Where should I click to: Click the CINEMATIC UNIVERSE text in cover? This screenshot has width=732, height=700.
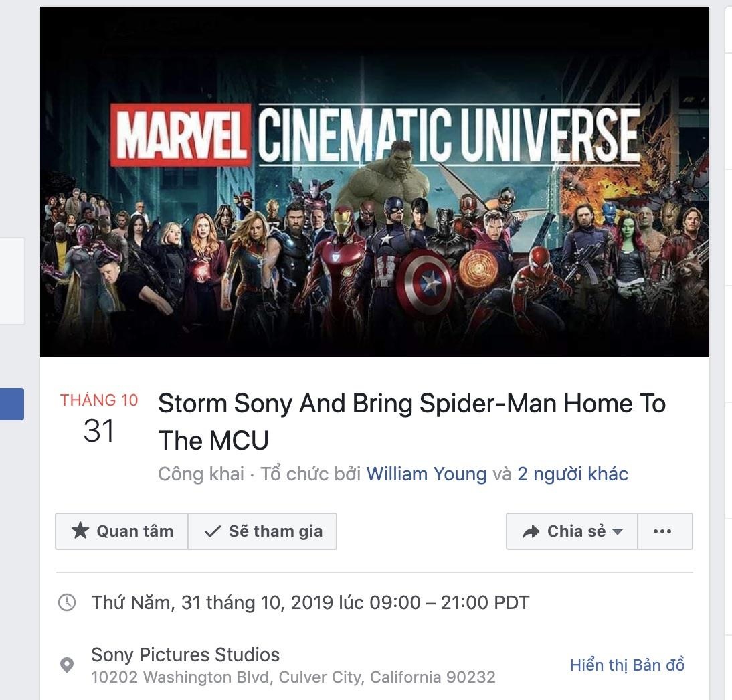(x=448, y=136)
